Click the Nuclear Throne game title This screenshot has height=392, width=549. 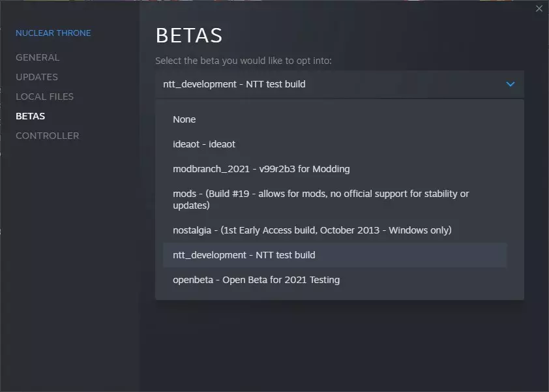(x=53, y=33)
